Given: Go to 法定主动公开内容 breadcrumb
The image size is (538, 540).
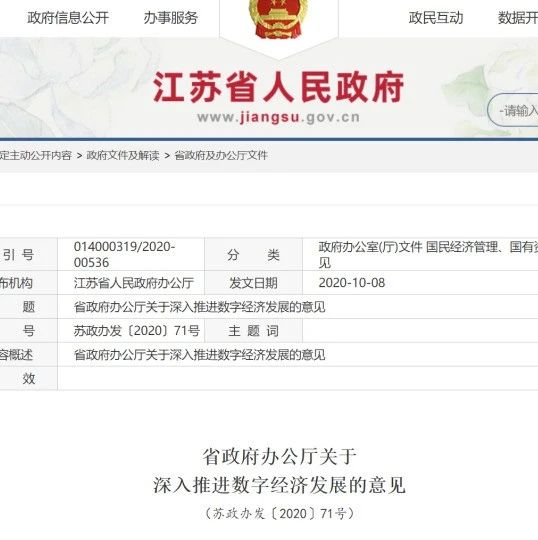Looking at the screenshot, I should 35,155.
